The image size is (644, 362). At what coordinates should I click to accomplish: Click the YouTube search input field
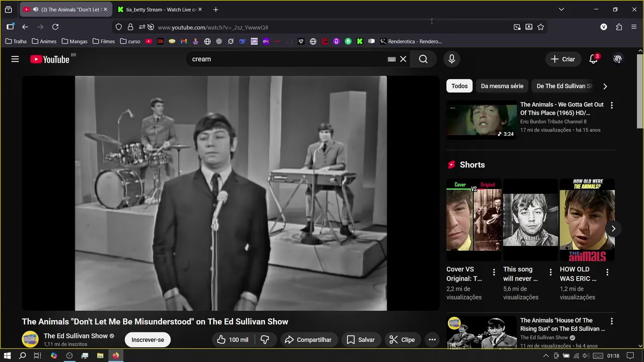pos(287,59)
